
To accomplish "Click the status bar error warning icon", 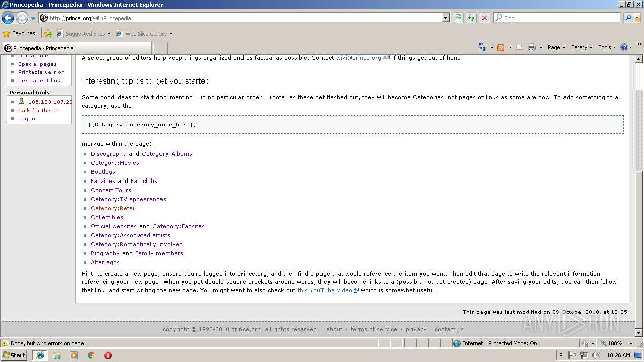I will (5, 343).
